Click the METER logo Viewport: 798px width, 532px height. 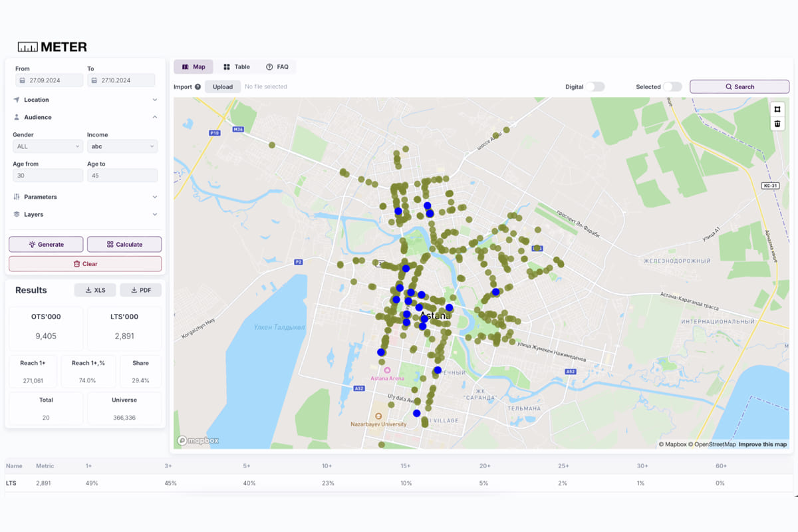coord(52,47)
